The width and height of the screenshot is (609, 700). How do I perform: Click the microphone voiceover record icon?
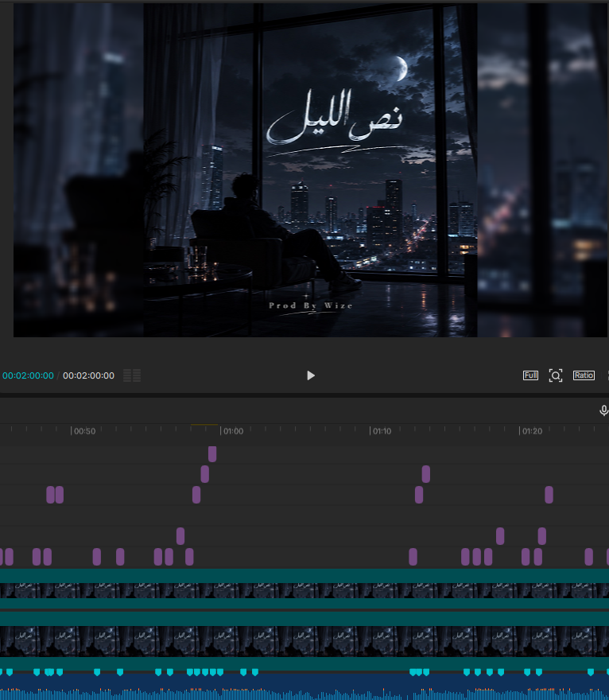coord(603,410)
